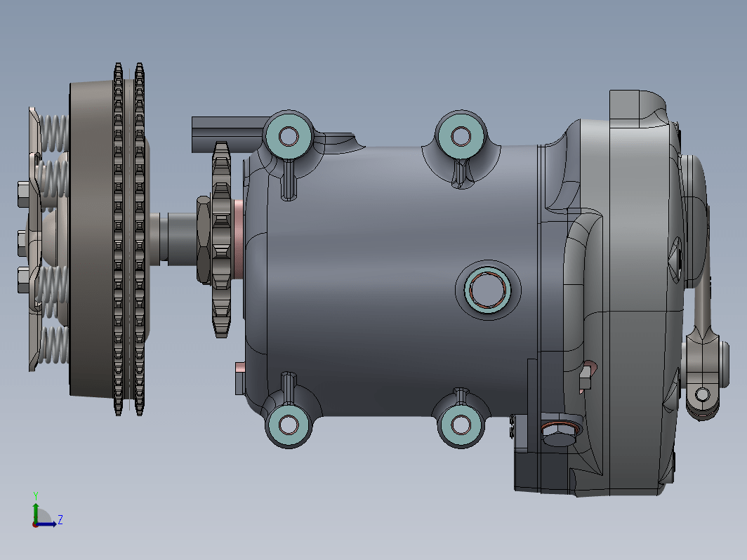Select the lower-right mounting boss hole
Image resolution: width=747 pixels, height=560 pixels.
click(461, 425)
